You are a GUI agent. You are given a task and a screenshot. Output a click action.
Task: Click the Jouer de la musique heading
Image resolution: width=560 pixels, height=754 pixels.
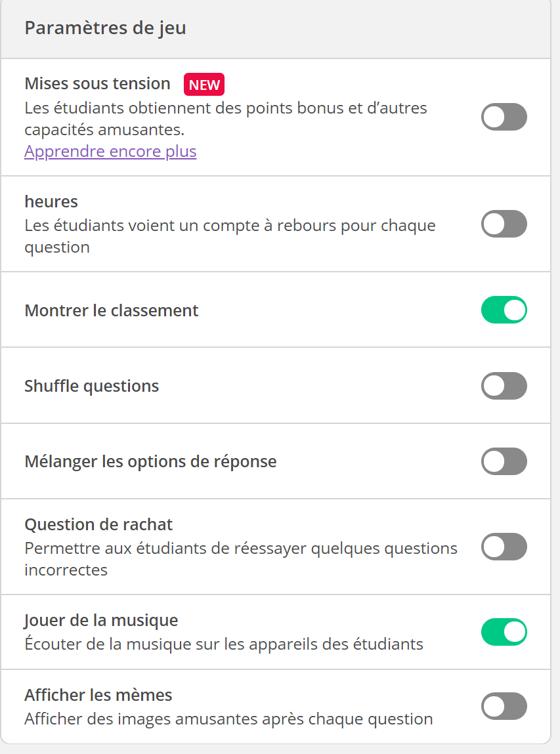coord(102,620)
